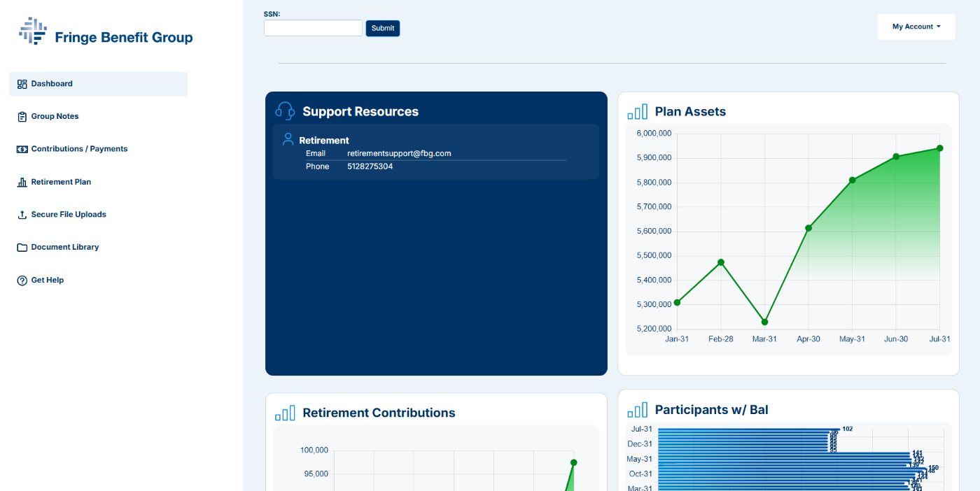Click the 6,000,000 axis label in Plan Assets
The height and width of the screenshot is (491, 980).
654,134
